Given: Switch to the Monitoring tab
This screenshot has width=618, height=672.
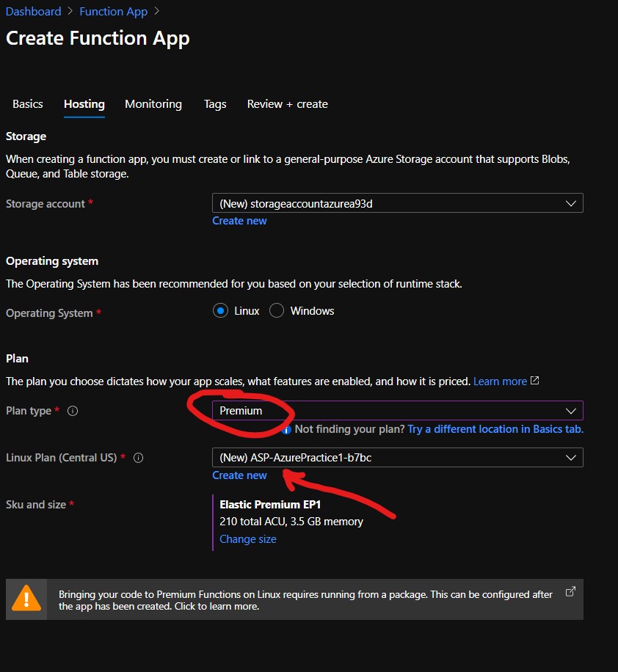Looking at the screenshot, I should (x=153, y=104).
